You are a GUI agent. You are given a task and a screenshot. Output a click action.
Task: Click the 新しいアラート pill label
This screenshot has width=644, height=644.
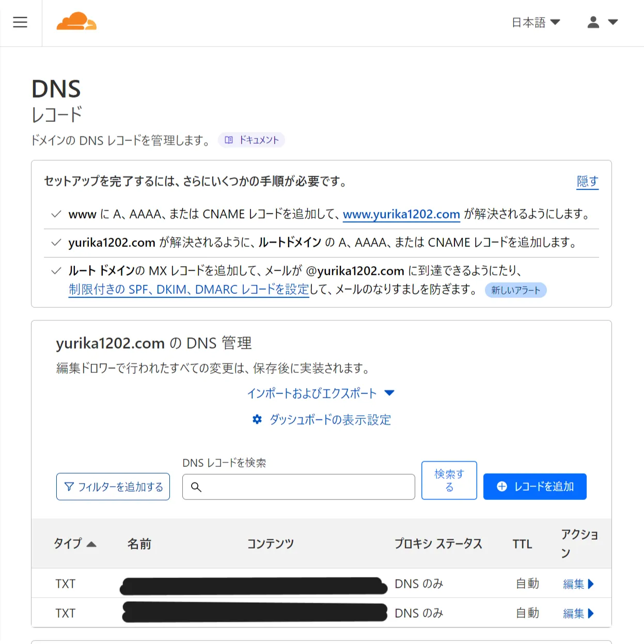[x=515, y=290]
